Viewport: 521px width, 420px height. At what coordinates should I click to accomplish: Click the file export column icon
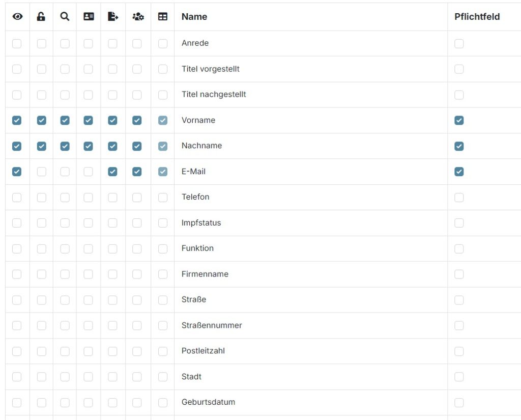(112, 17)
